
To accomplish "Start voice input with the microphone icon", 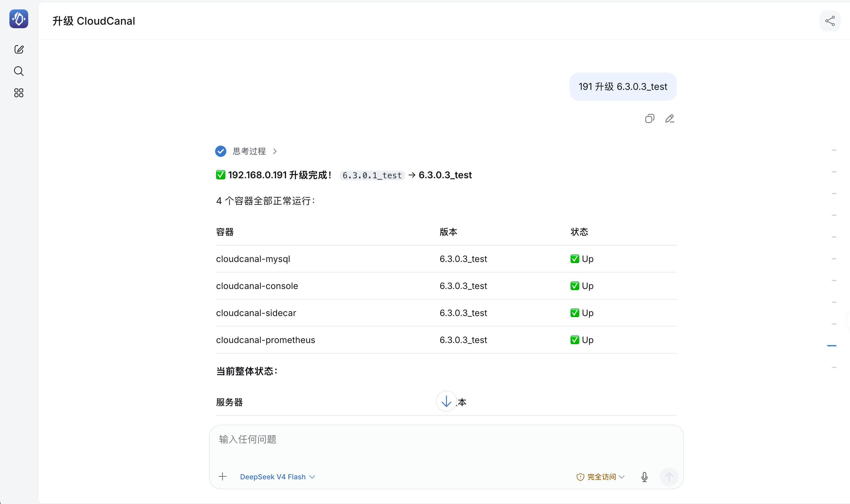I will pos(644,477).
